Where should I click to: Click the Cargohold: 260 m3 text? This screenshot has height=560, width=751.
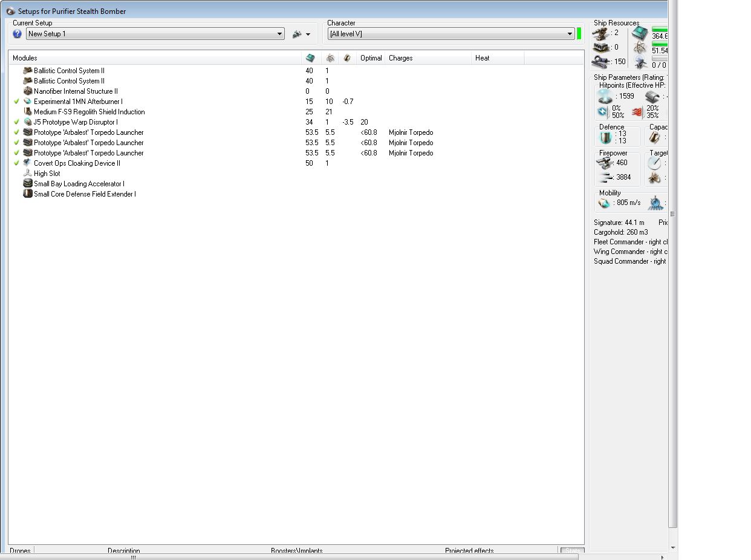621,232
